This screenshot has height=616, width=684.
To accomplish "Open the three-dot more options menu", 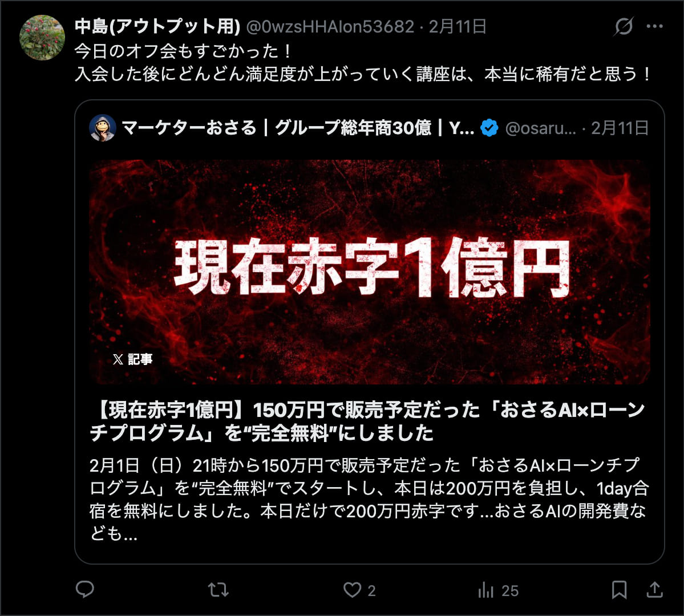I will 654,27.
